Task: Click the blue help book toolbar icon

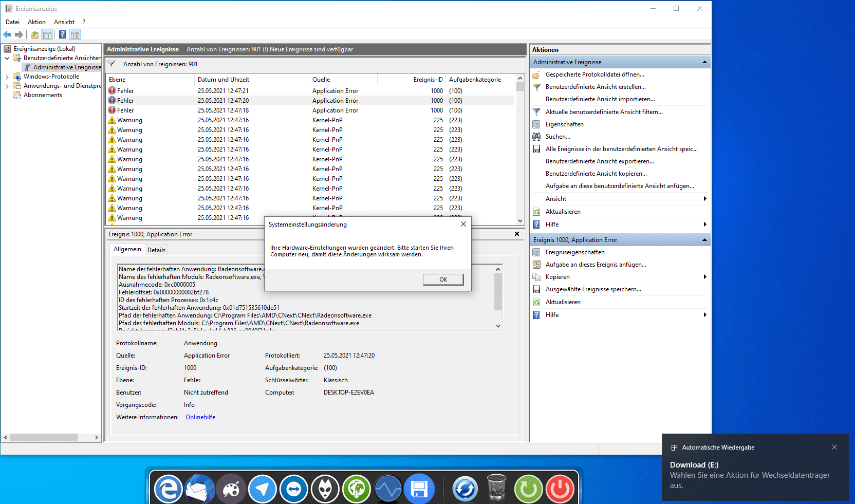Action: click(x=62, y=34)
